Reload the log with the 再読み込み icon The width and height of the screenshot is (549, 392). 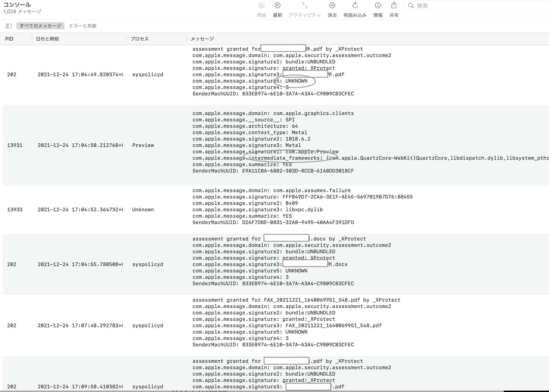pos(355,5)
